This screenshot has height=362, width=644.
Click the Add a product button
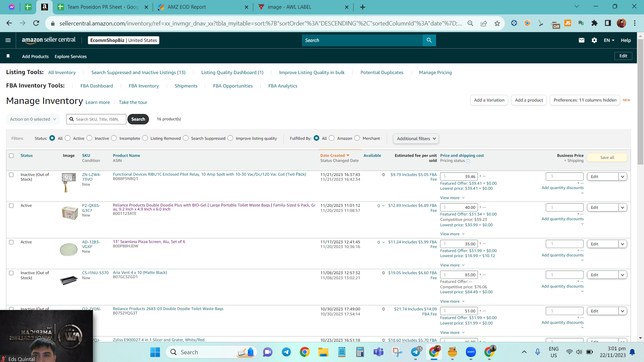pyautogui.click(x=529, y=100)
